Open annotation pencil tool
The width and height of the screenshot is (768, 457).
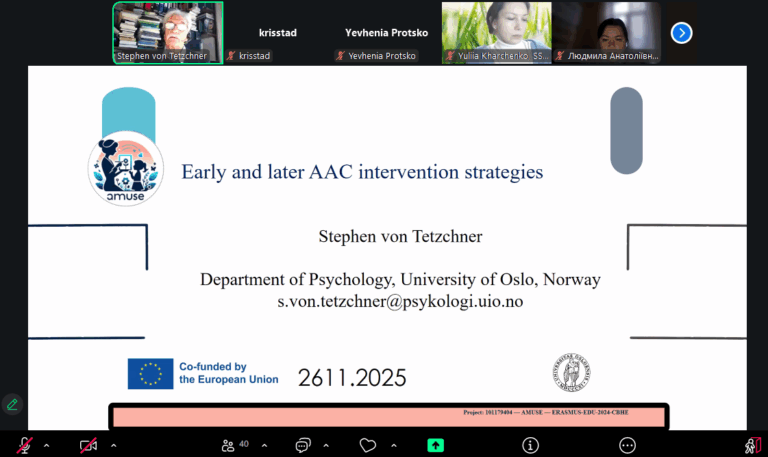point(12,405)
